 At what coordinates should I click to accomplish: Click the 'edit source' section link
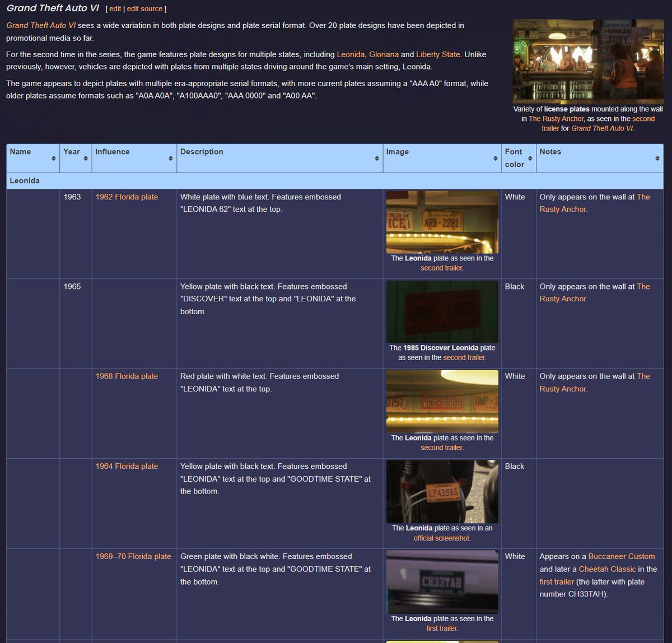coord(144,9)
